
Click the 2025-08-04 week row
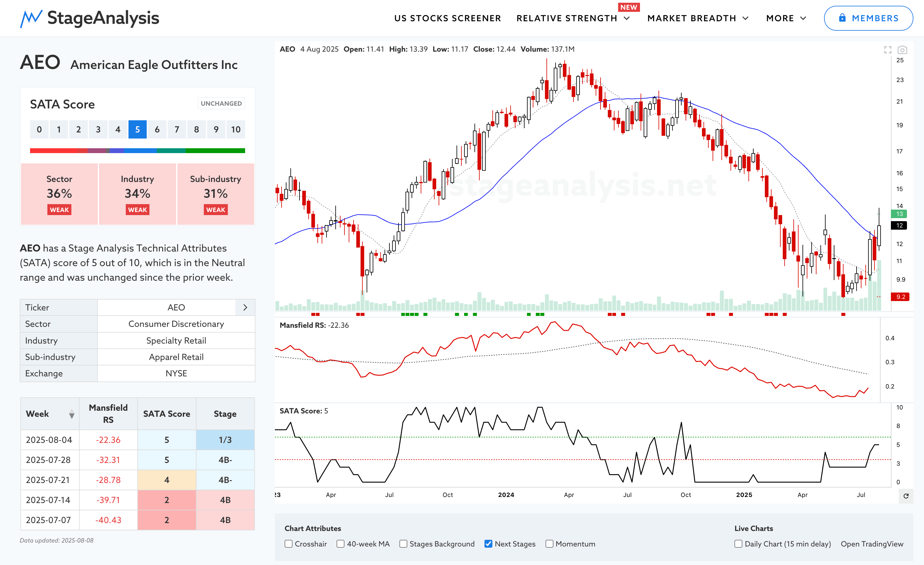coord(138,440)
